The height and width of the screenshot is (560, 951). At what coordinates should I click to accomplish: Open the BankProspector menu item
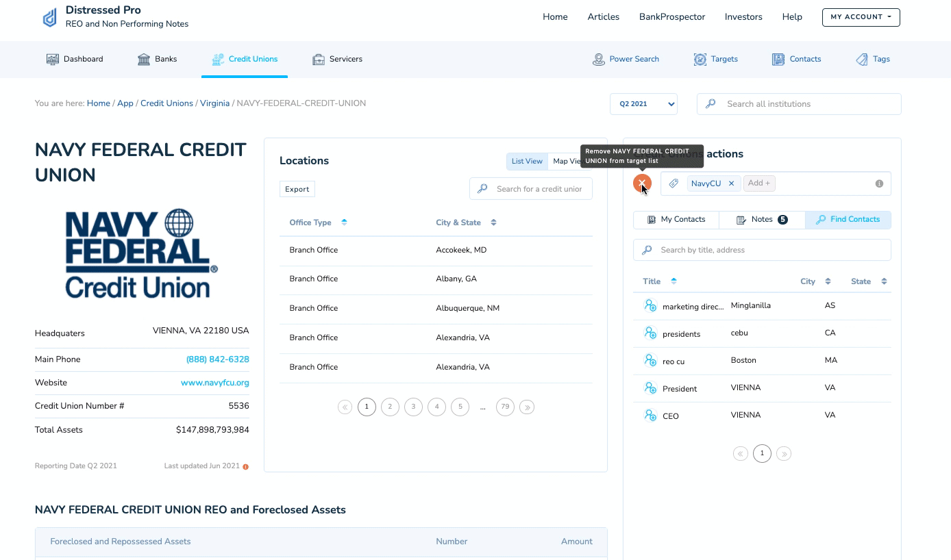(x=672, y=17)
